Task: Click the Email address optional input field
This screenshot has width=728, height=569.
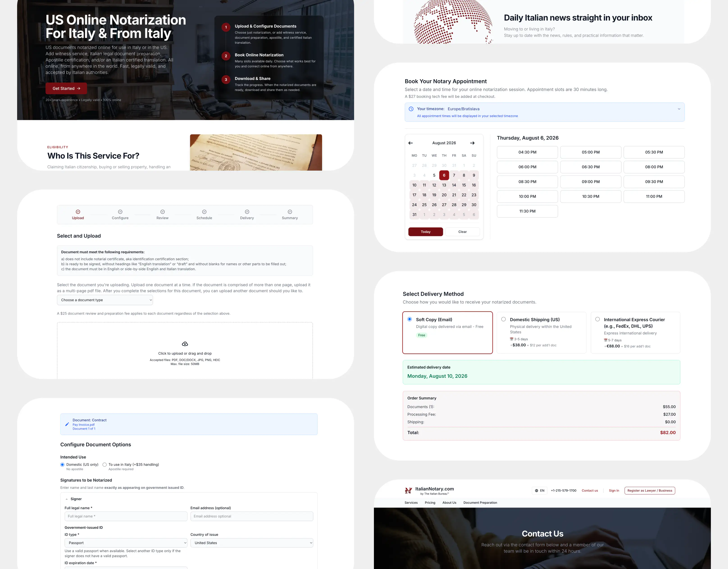Action: (x=252, y=516)
